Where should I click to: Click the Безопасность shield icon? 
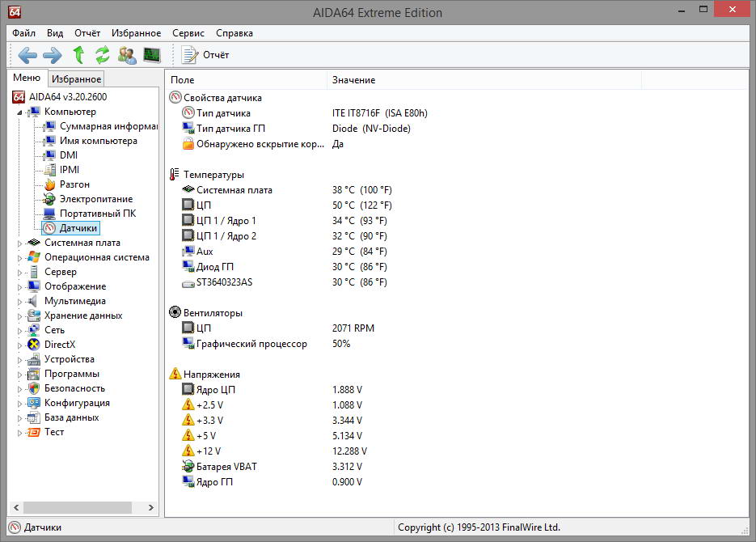[x=34, y=388]
